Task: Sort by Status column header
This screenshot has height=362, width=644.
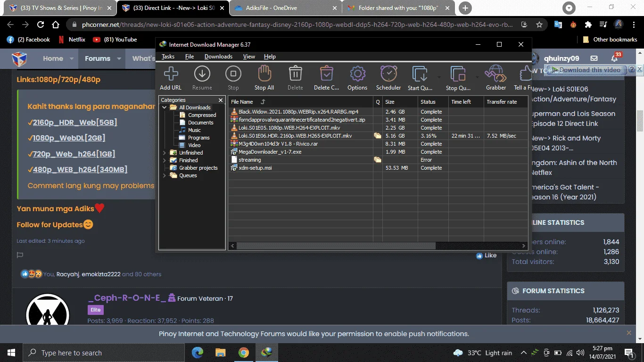Action: pyautogui.click(x=433, y=102)
